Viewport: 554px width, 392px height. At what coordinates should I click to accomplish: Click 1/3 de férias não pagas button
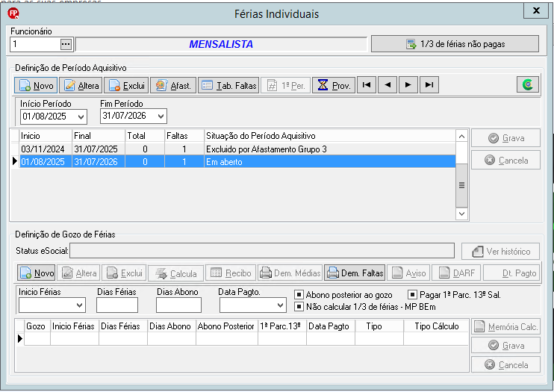point(455,44)
